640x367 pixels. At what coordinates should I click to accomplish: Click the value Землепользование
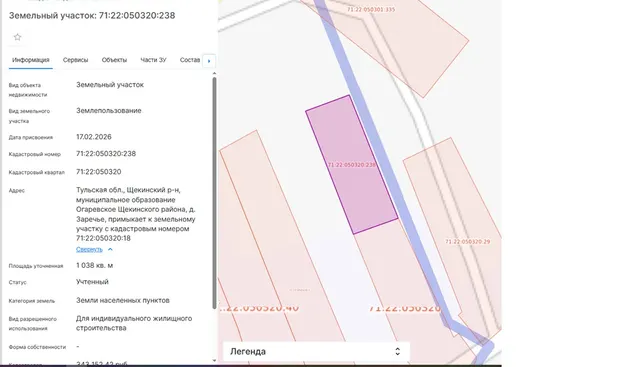[x=109, y=111]
